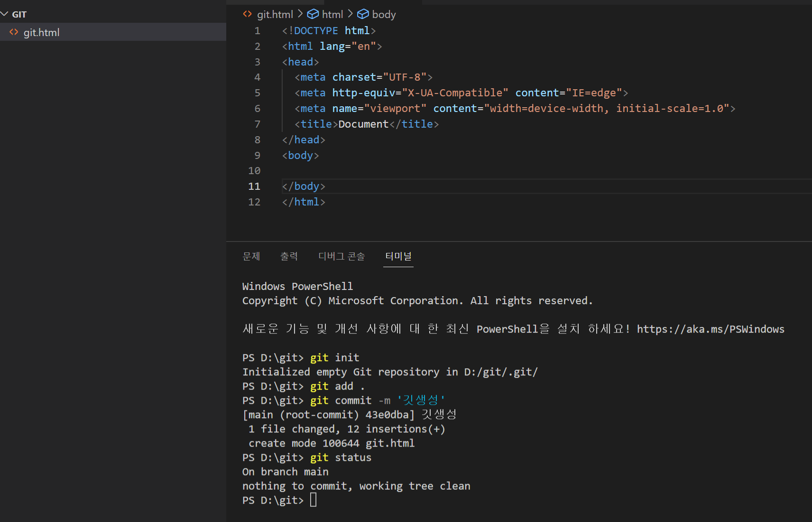Viewport: 812px width, 522px height.
Task: Click the viewport meta tag line
Action: [x=515, y=108]
